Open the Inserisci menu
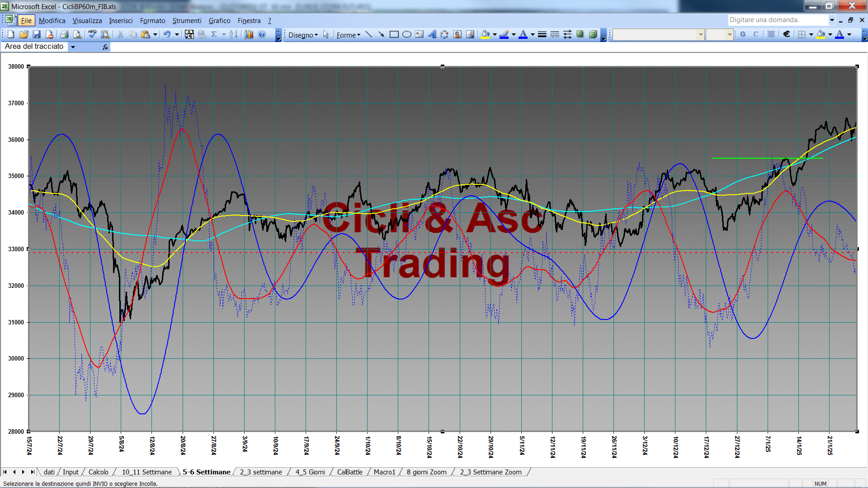The image size is (868, 488). point(121,20)
